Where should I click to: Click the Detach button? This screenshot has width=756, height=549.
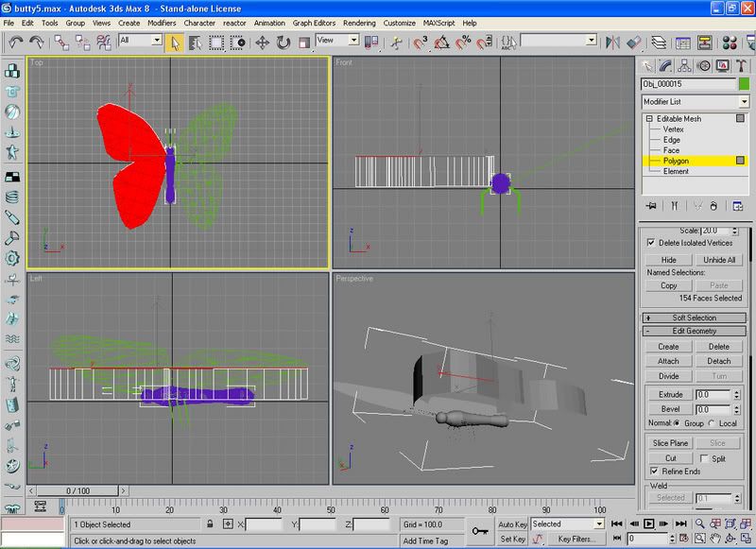pos(719,361)
